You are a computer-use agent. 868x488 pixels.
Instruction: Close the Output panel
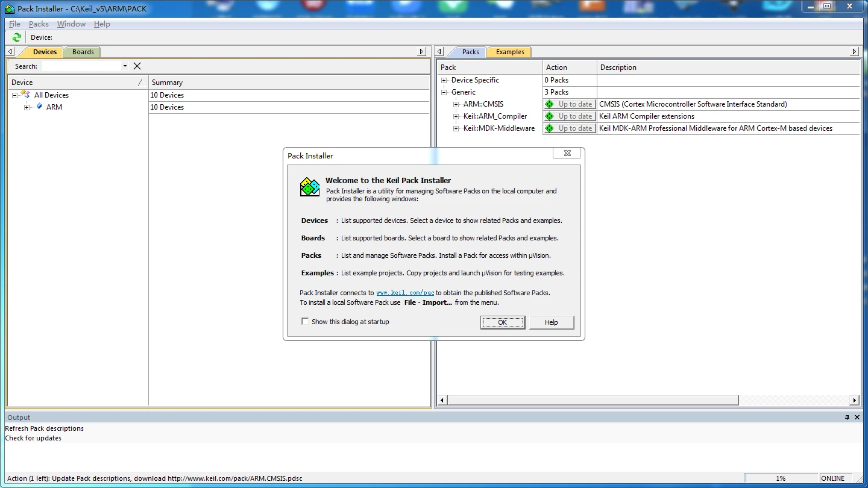point(857,418)
